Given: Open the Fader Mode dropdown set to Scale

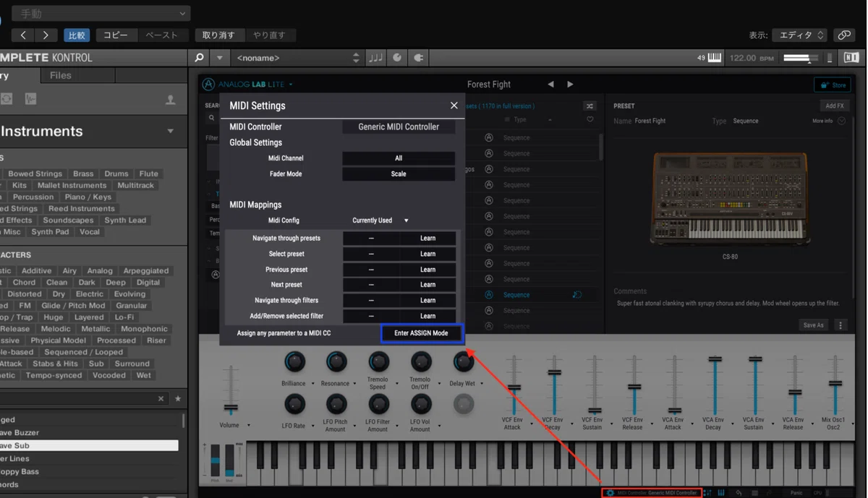Looking at the screenshot, I should [x=399, y=174].
